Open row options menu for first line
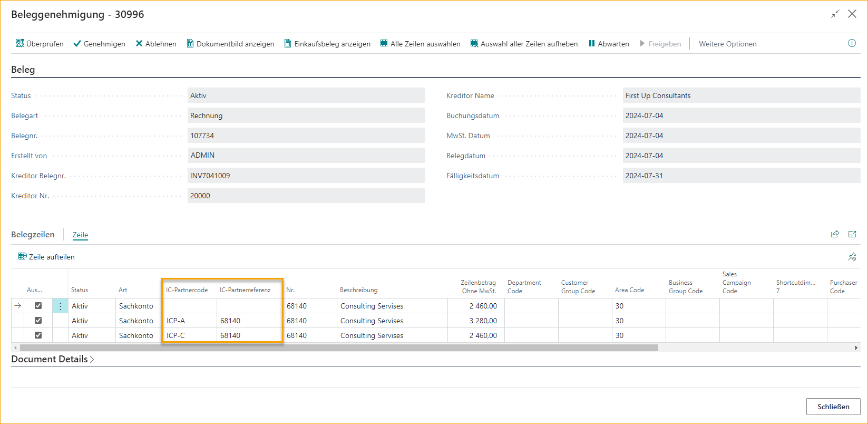Screen dimensions: 868x424 pos(60,306)
